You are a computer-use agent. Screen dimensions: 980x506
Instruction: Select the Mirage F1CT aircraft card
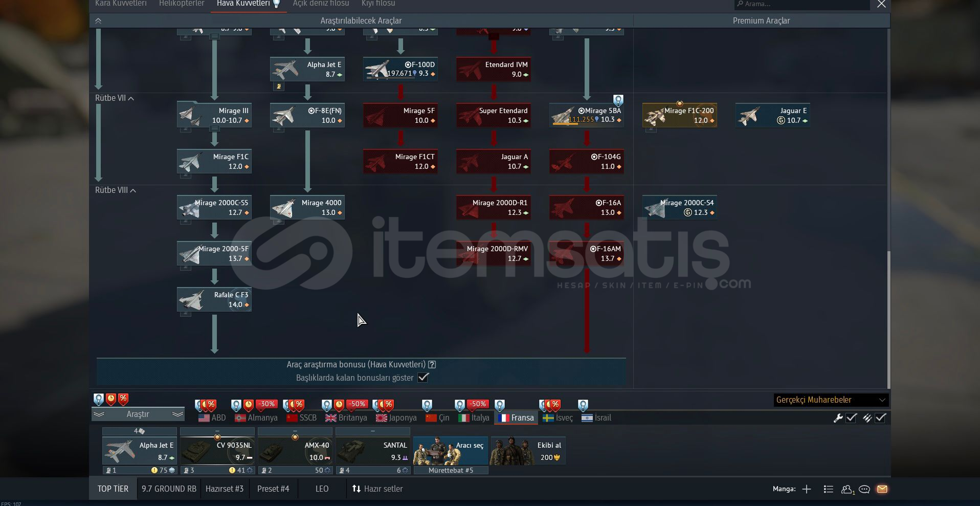[400, 161]
